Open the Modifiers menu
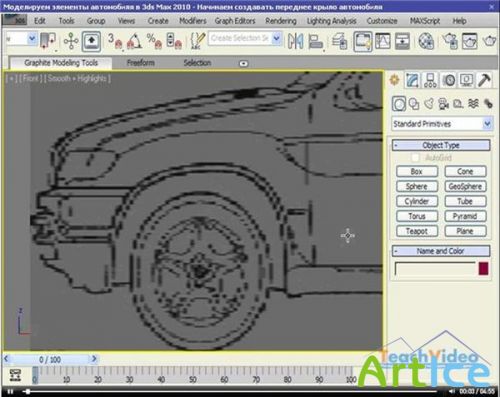500x397 pixels. click(x=193, y=21)
